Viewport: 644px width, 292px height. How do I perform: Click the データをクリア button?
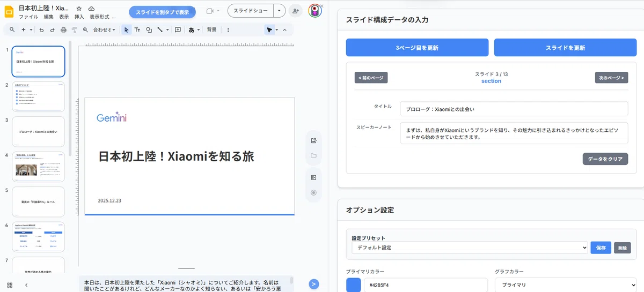pyautogui.click(x=605, y=159)
